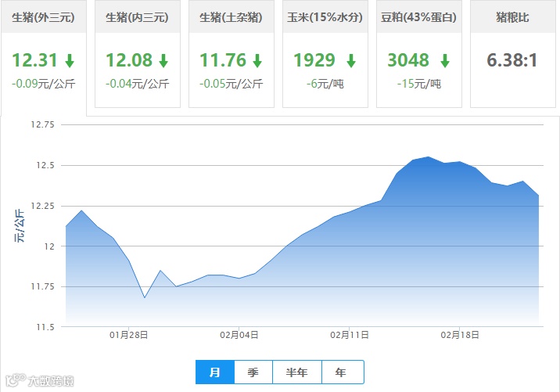Open the 生猪(土杂猪) price card

[x=232, y=54]
